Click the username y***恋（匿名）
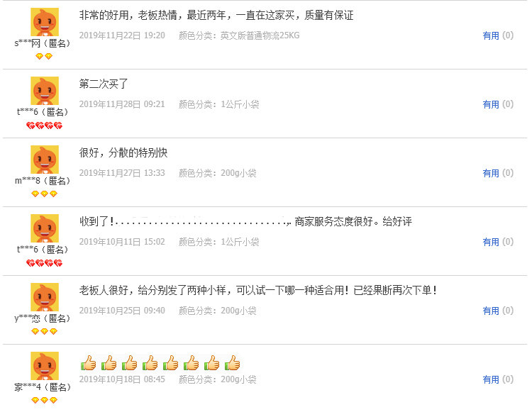Screen dimensions: 532x412 click(43, 318)
